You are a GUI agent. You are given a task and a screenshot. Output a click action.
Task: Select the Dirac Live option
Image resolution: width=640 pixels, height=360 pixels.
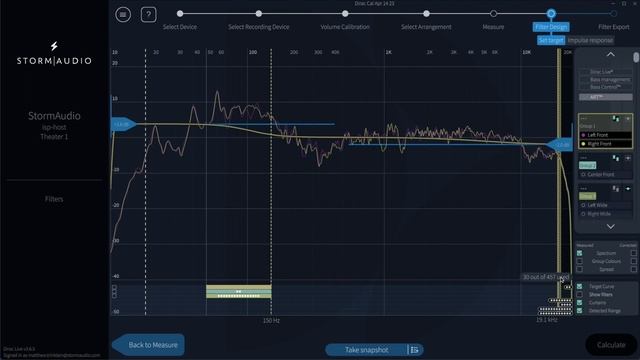(606, 72)
